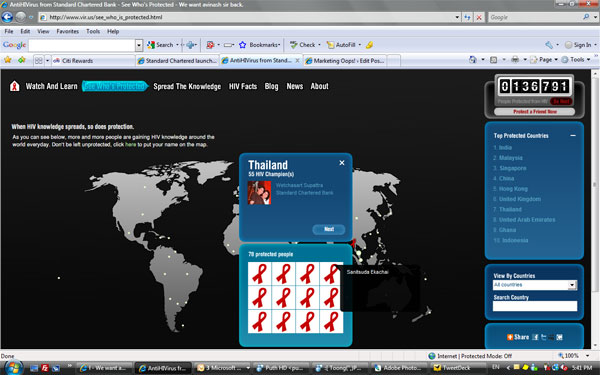The height and width of the screenshot is (375, 600).
Task: Click the orange Share plus icon
Action: tap(510, 337)
